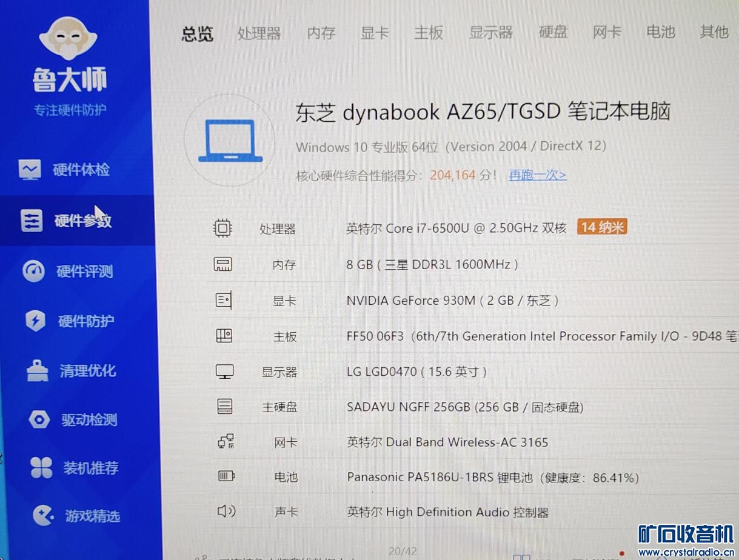Open the 电池 tab
739x560 pixels.
click(x=660, y=32)
